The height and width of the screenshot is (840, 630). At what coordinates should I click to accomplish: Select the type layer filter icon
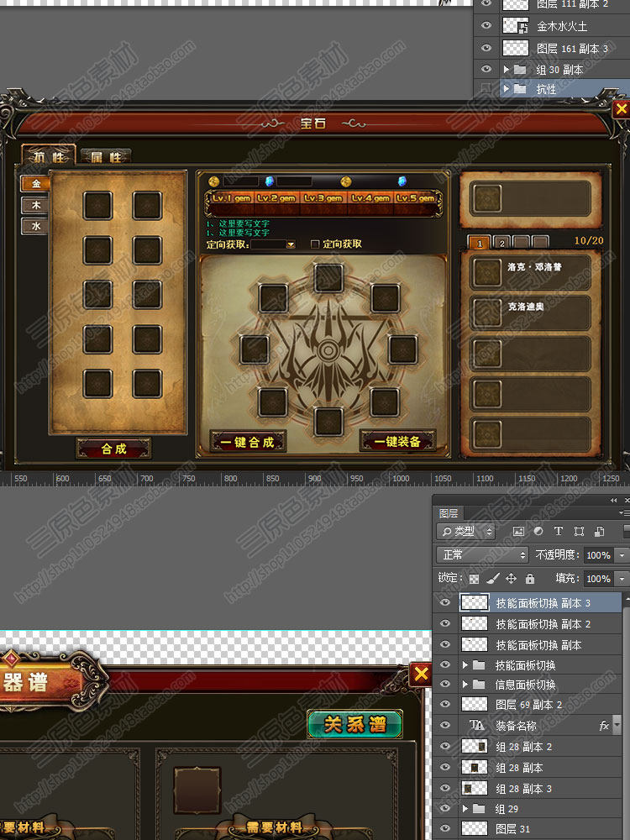coord(559,531)
